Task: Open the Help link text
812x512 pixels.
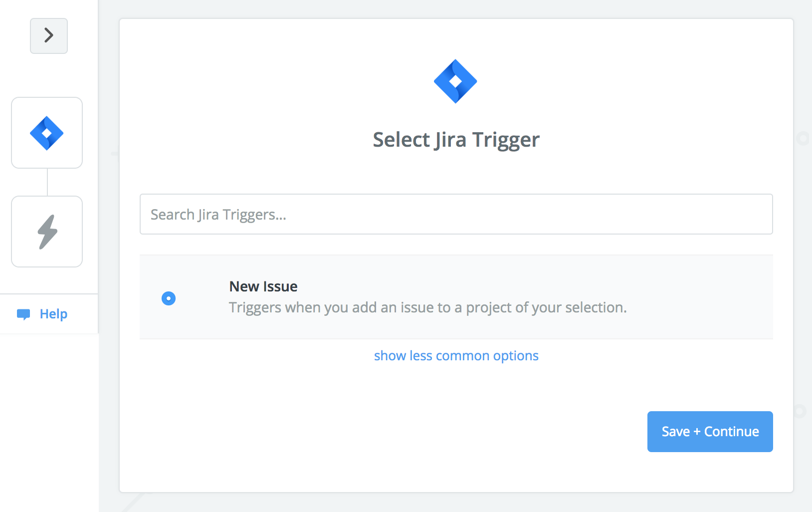Action: pos(53,314)
